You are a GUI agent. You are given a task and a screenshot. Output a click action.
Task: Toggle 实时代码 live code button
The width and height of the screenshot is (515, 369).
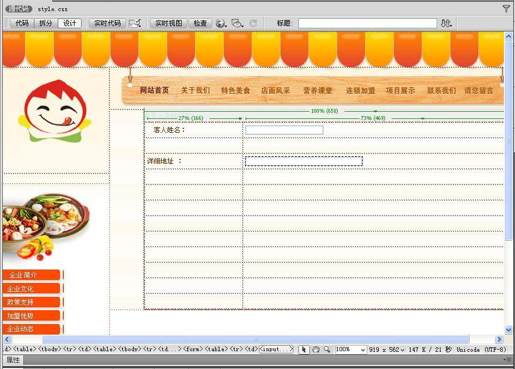click(x=107, y=23)
